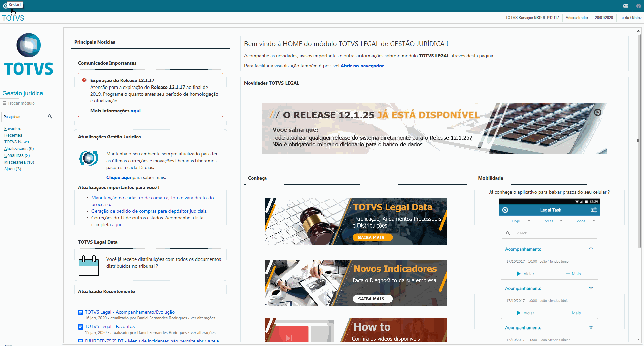Click 'ver alterações' for 15 jan entry
Image resolution: width=644 pixels, height=346 pixels.
pos(203,333)
